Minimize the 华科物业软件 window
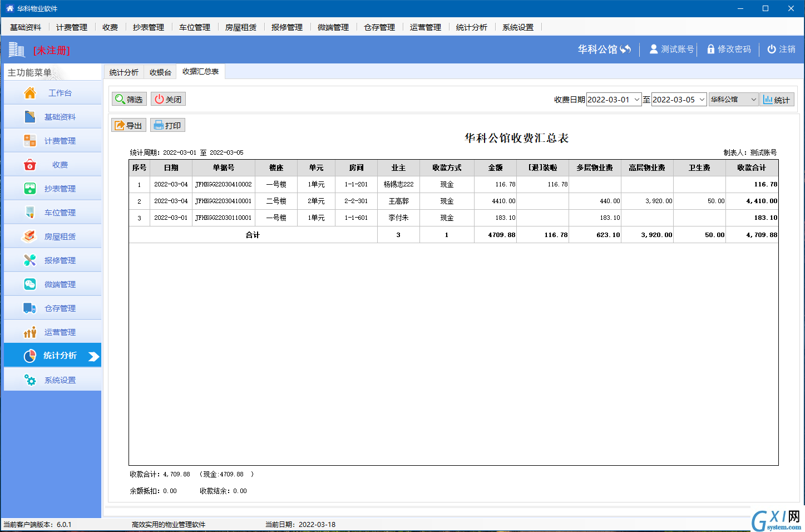Screen dimensions: 805x532 (x=740, y=8)
